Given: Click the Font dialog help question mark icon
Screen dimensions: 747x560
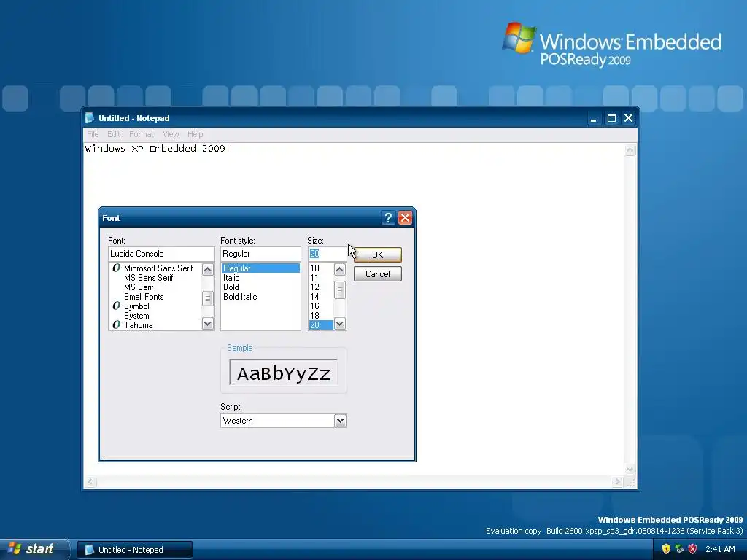Looking at the screenshot, I should [388, 218].
